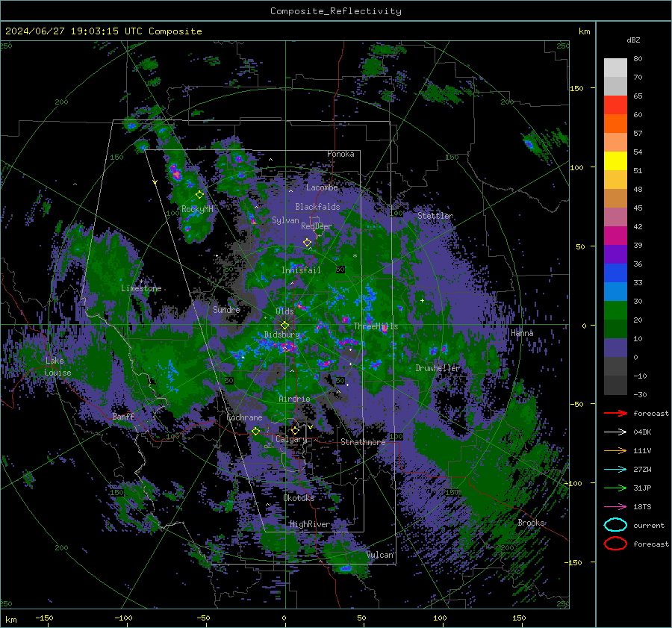
Task: Click the Lacombe city label
Action: 322,187
